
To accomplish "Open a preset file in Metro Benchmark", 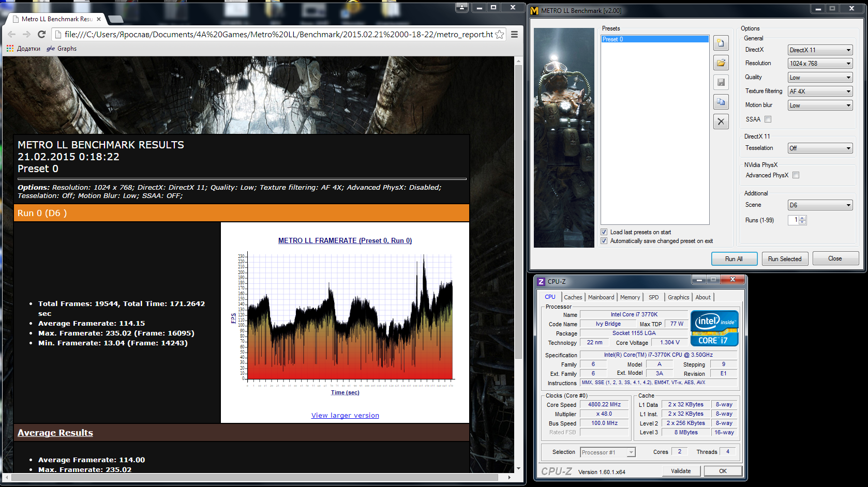I will (x=721, y=63).
